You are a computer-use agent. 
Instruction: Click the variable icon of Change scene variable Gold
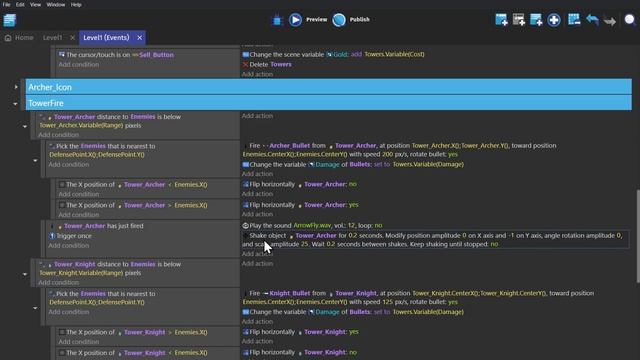click(246, 54)
